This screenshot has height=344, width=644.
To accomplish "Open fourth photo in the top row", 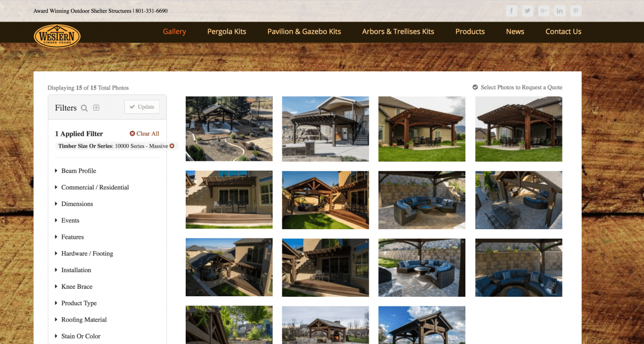I will [519, 129].
